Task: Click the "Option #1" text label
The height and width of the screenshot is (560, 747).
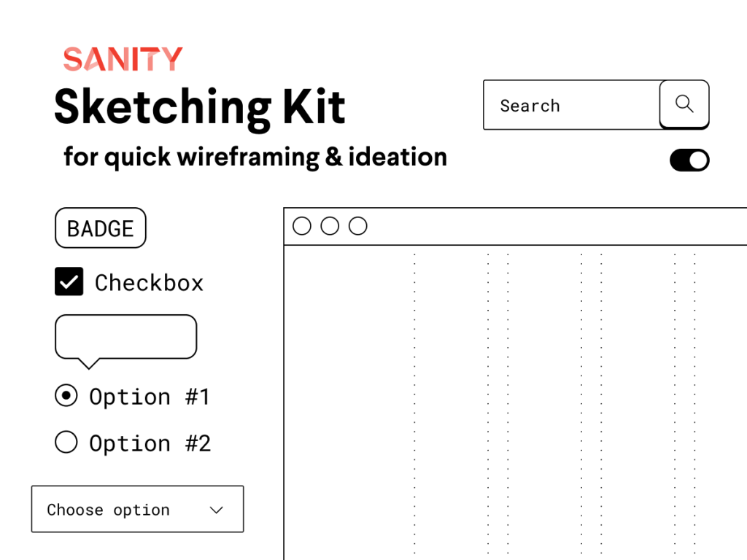Action: pyautogui.click(x=150, y=397)
